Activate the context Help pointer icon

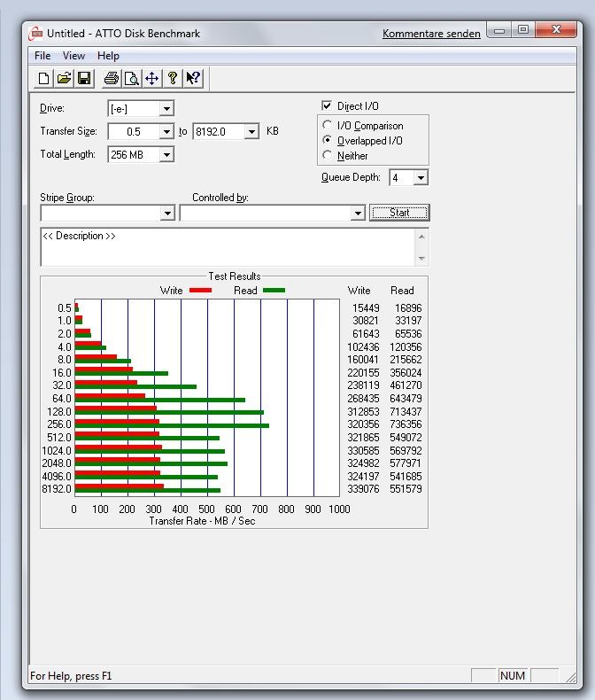click(193, 79)
